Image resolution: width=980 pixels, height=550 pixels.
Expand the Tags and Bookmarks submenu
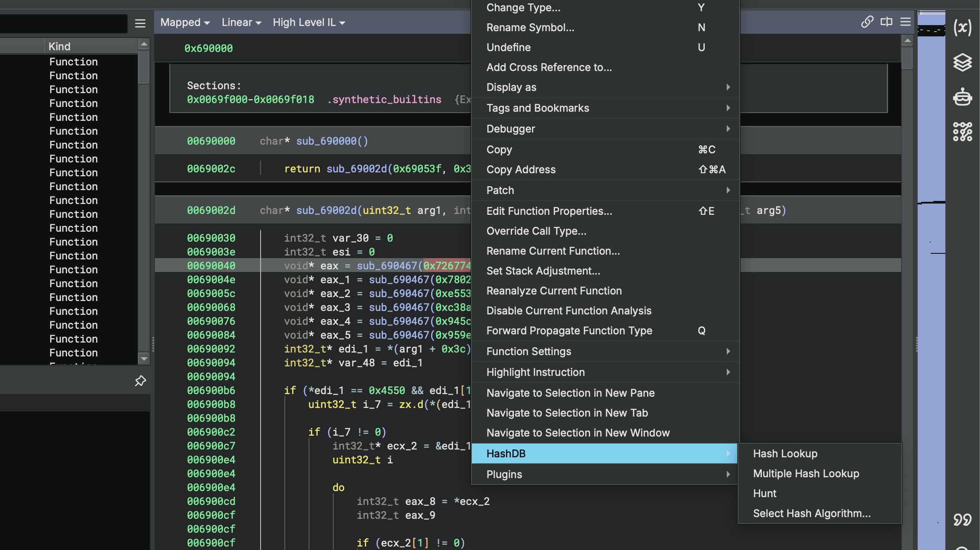(x=605, y=108)
